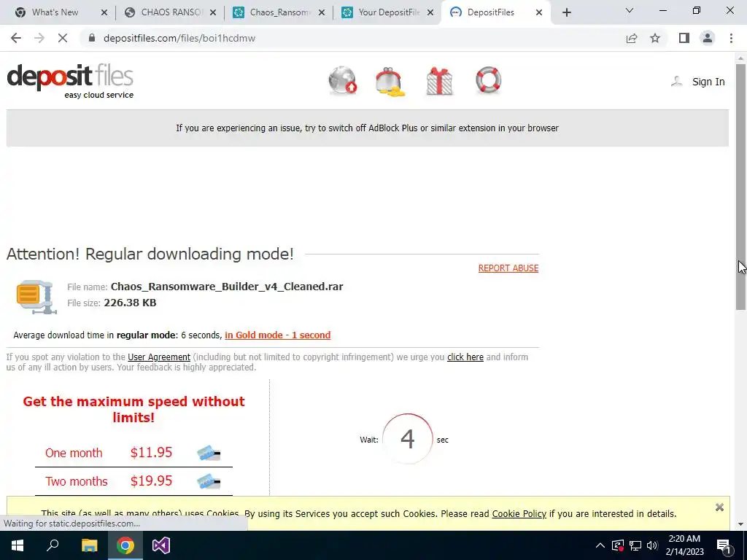This screenshot has height=560, width=747.
Task: Click the file name Chaos_Ransomware_Builder_v4_Cleaned.rar
Action: tap(227, 287)
